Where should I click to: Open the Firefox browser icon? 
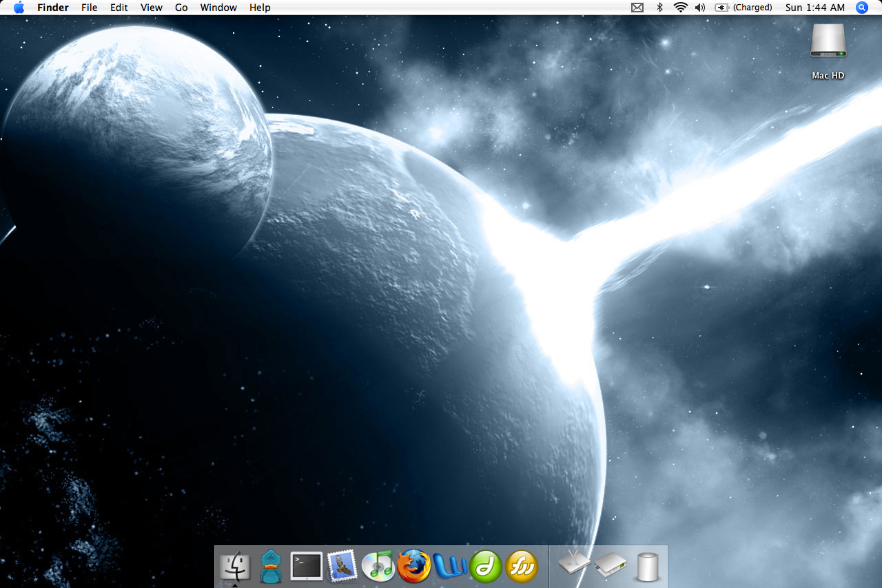(x=413, y=566)
